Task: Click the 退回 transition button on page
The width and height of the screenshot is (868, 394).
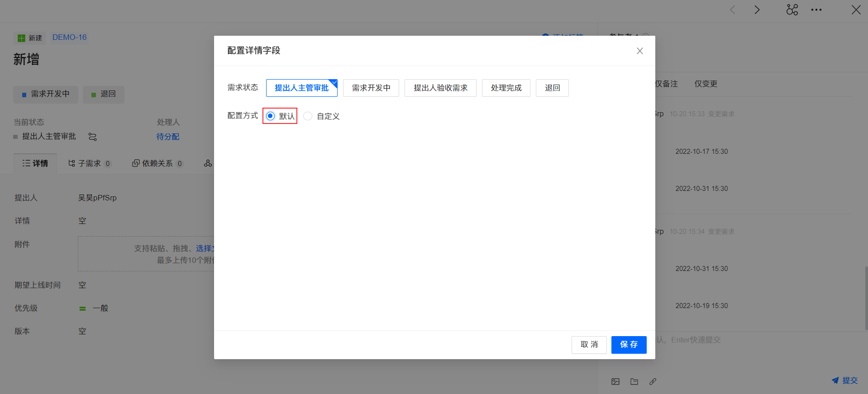Action: 104,95
